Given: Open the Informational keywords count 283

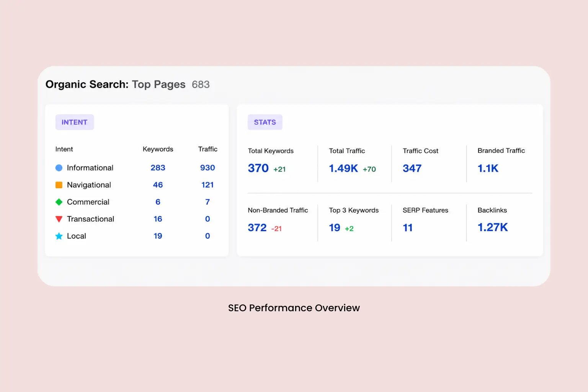Looking at the screenshot, I should click(x=158, y=168).
